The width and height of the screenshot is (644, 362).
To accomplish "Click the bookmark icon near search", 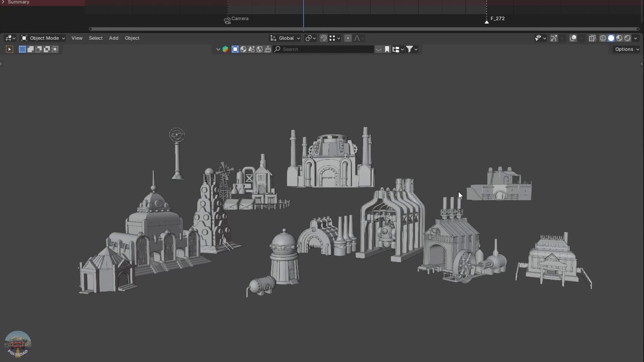I will tap(387, 49).
